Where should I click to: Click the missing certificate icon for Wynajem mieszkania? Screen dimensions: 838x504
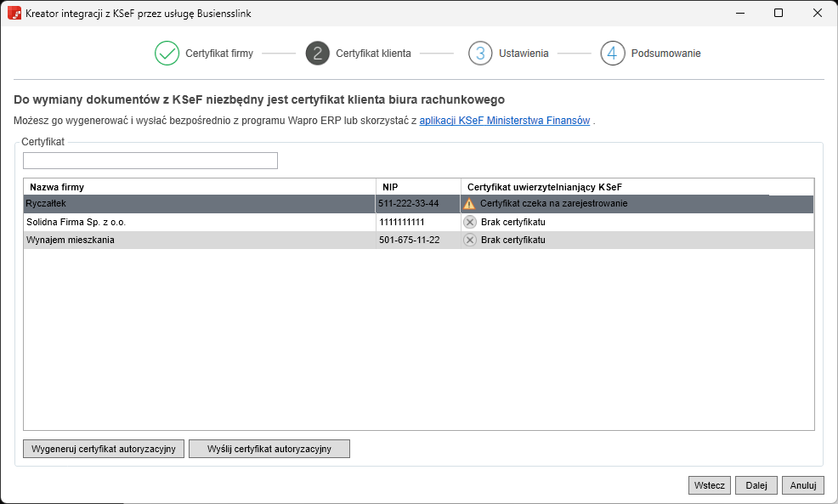point(469,240)
